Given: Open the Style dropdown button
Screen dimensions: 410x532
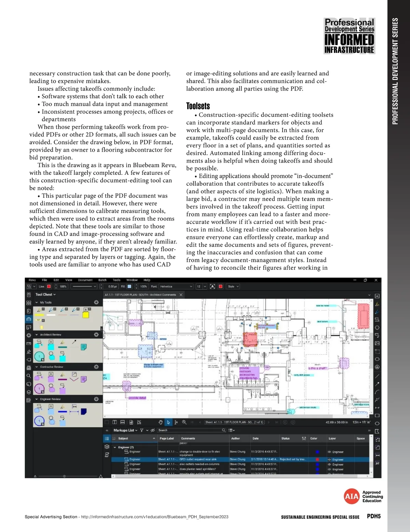Looking at the screenshot, I should [x=233, y=286].
